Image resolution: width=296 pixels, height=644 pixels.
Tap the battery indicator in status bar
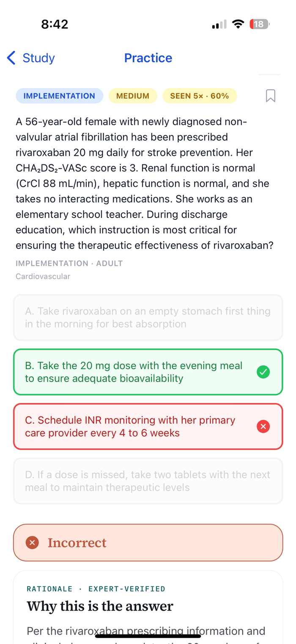click(260, 24)
